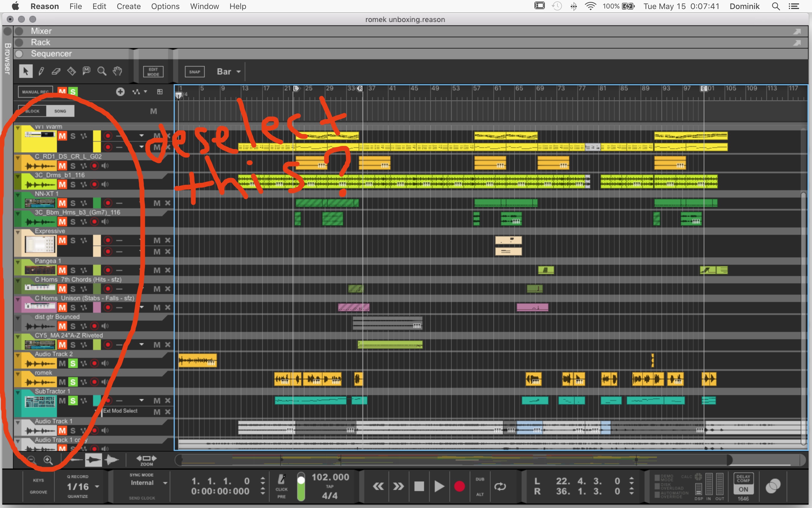812x508 pixels.
Task: Click the Rewind button
Action: click(378, 486)
